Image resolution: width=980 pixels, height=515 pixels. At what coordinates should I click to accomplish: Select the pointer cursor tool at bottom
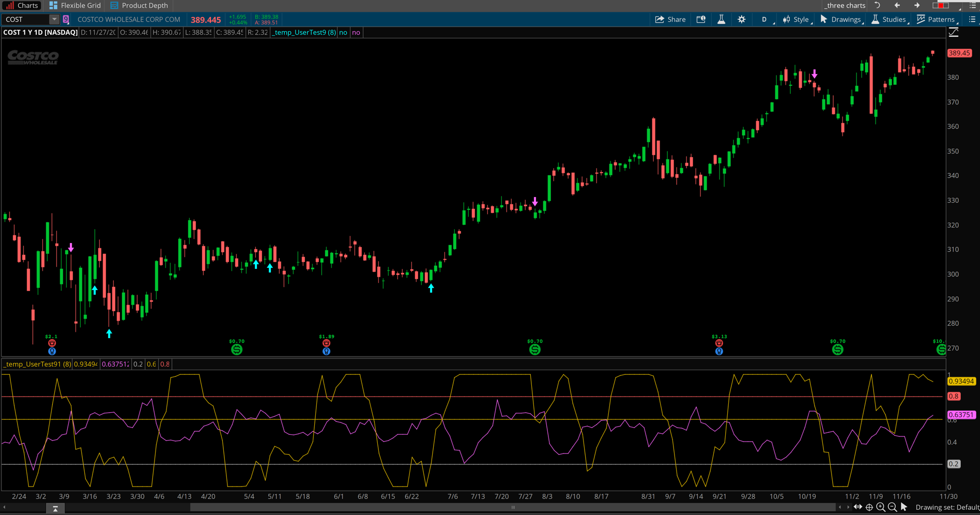904,507
